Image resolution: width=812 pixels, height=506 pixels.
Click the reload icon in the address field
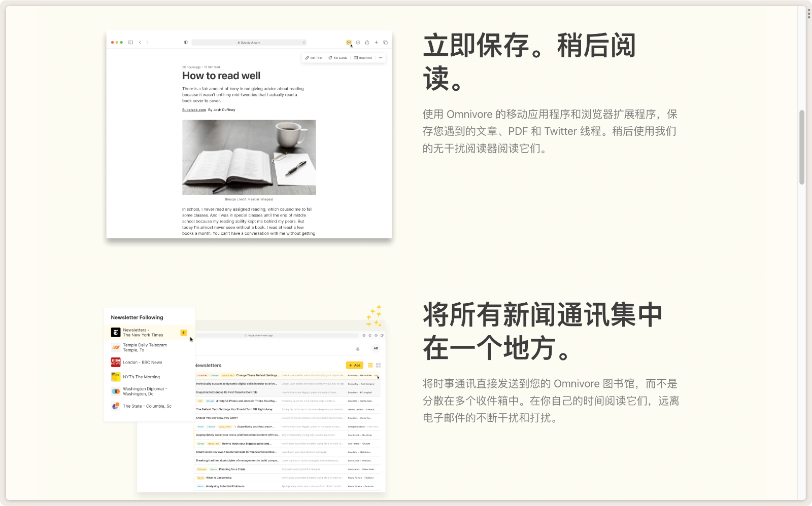[304, 43]
